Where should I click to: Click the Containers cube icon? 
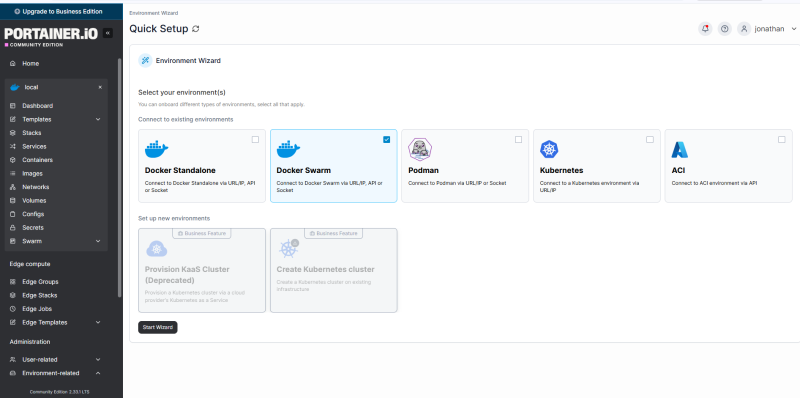(13, 160)
